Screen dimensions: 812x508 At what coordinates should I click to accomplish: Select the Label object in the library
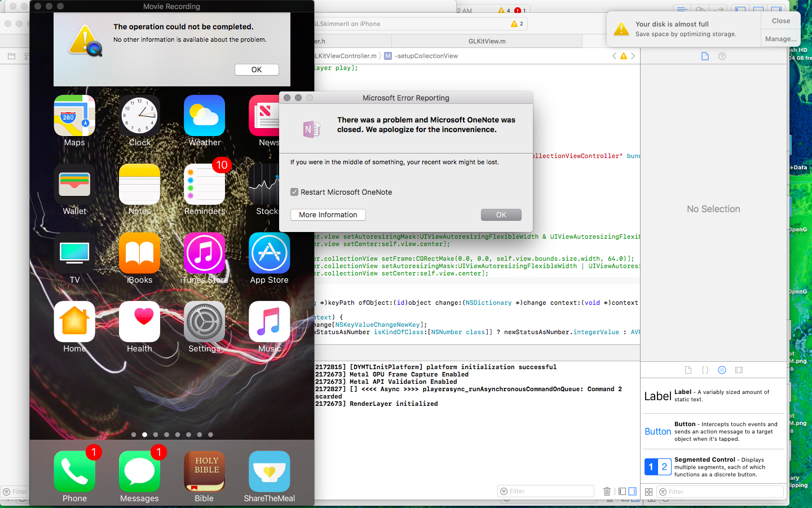714,396
